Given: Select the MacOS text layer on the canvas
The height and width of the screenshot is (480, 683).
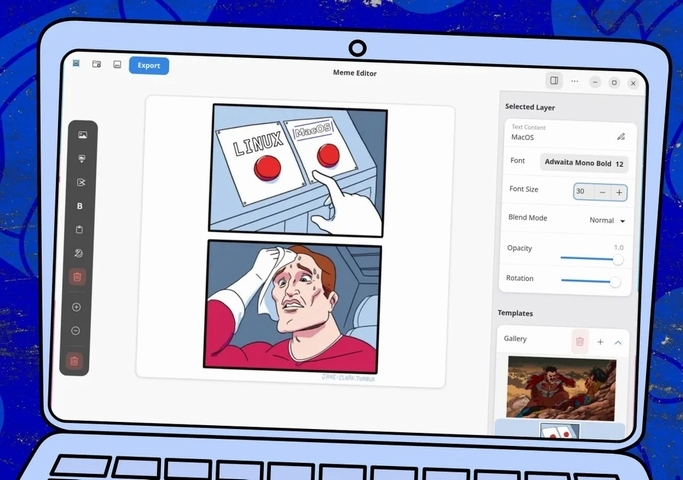Looking at the screenshot, I should tap(314, 130).
